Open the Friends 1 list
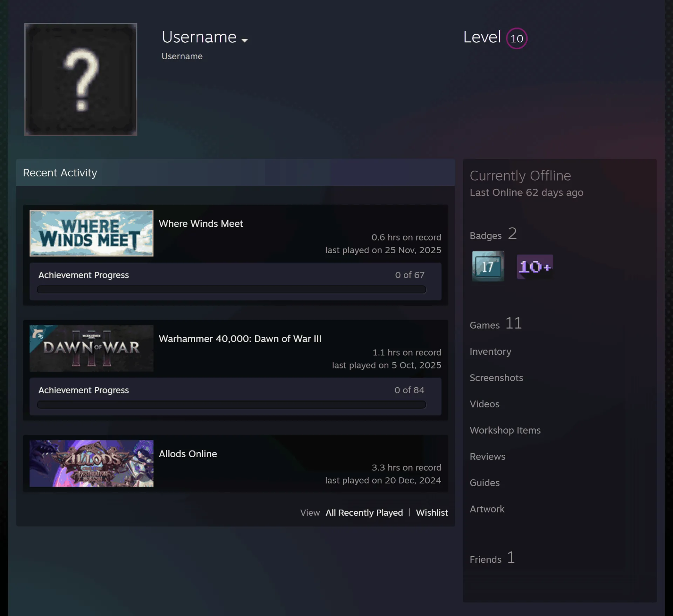Screen dimensions: 673x616 pyautogui.click(x=492, y=557)
